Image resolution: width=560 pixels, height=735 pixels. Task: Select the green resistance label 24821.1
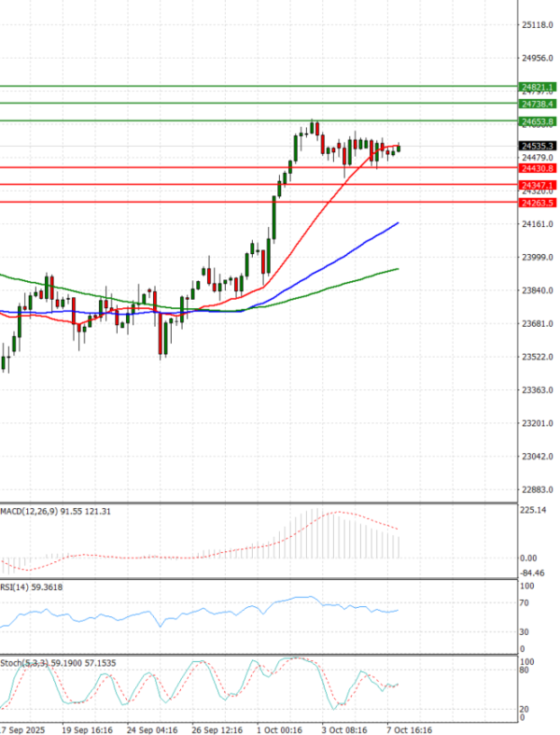coord(539,87)
